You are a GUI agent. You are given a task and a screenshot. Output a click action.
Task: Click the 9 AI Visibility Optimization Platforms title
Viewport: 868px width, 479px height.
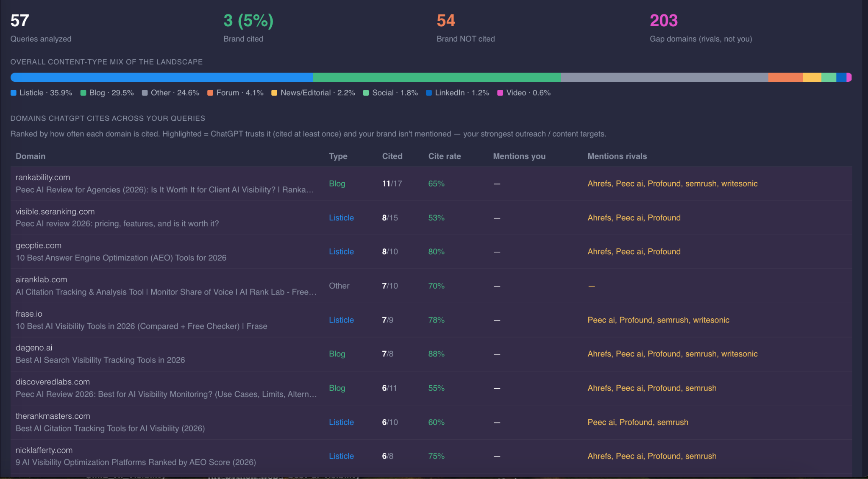click(x=136, y=462)
